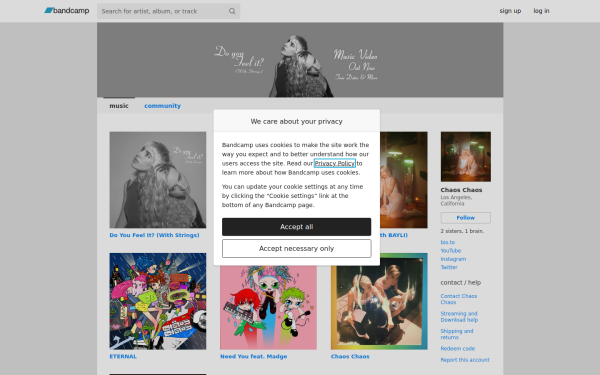Open the log in link
600x375 pixels.
pos(541,11)
